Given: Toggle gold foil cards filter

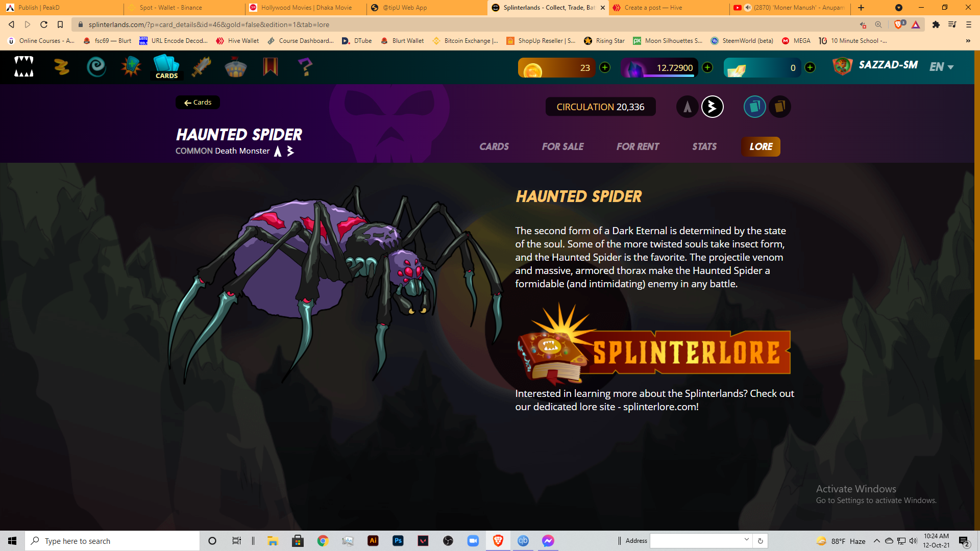Looking at the screenshot, I should point(780,107).
